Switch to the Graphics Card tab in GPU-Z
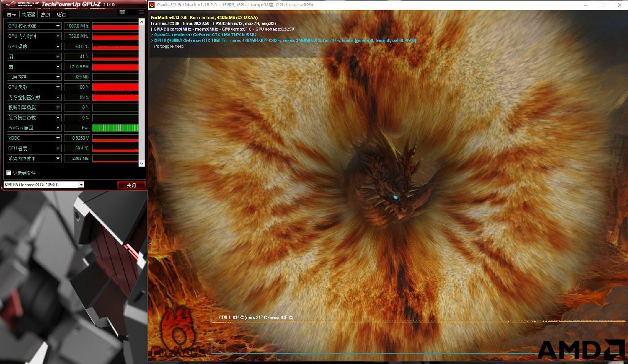 pos(12,15)
